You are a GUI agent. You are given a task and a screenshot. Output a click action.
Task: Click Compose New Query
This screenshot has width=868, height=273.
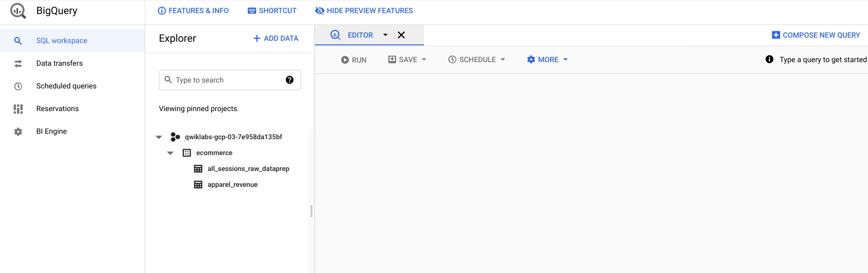[x=816, y=35]
